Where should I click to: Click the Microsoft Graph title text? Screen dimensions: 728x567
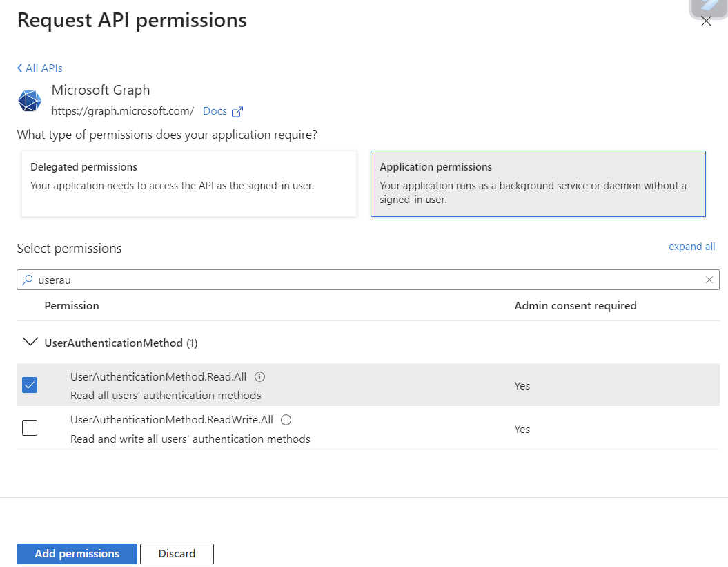[x=101, y=90]
